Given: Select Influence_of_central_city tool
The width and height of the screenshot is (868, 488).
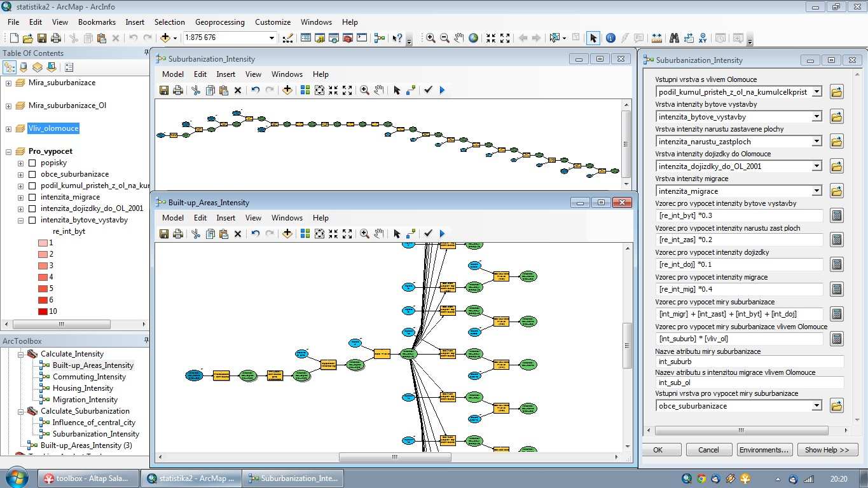Looking at the screenshot, I should click(x=93, y=423).
